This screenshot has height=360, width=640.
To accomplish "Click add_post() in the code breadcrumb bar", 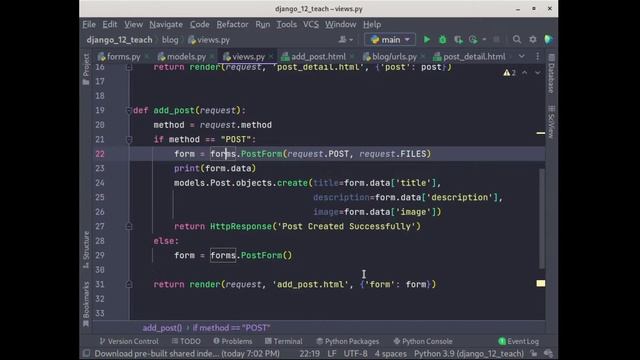I will coord(162,328).
